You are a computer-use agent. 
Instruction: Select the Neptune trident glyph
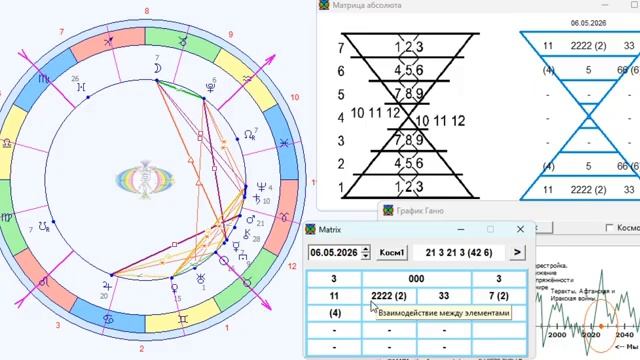(x=262, y=187)
